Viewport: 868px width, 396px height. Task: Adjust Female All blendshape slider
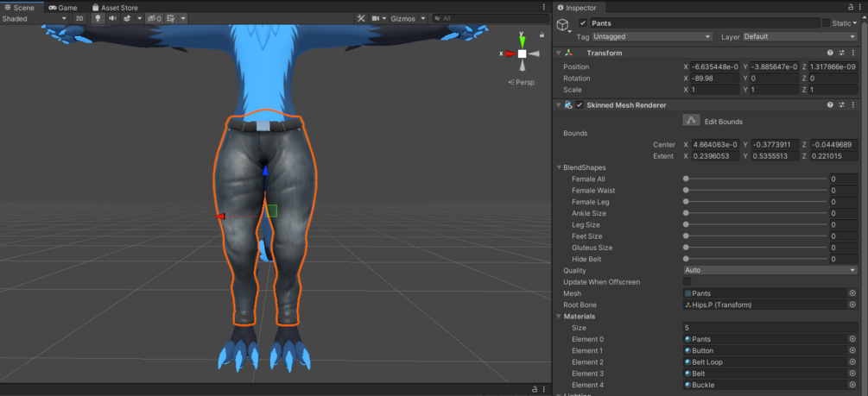tap(756, 179)
